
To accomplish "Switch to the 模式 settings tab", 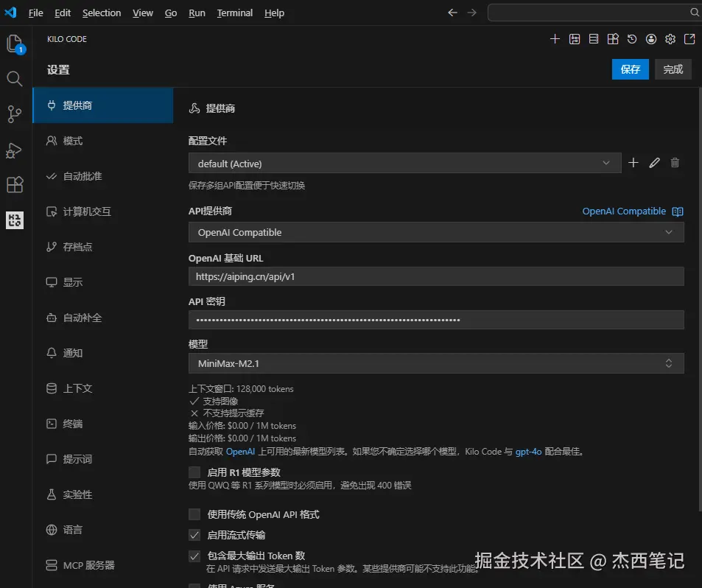I will (x=103, y=141).
